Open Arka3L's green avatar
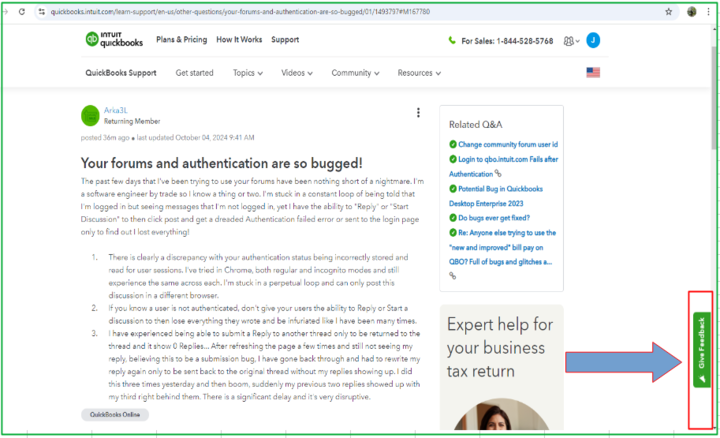 pyautogui.click(x=90, y=116)
